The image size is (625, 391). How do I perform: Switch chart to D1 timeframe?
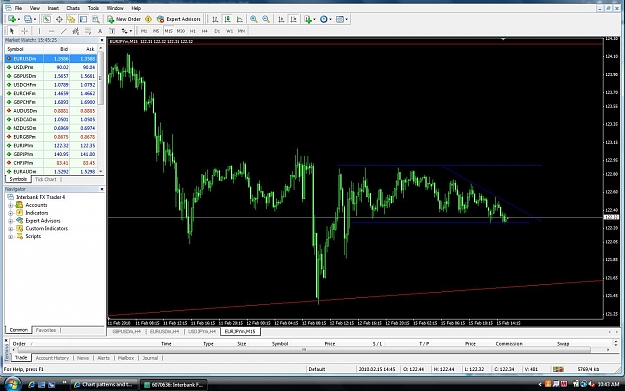(217, 31)
